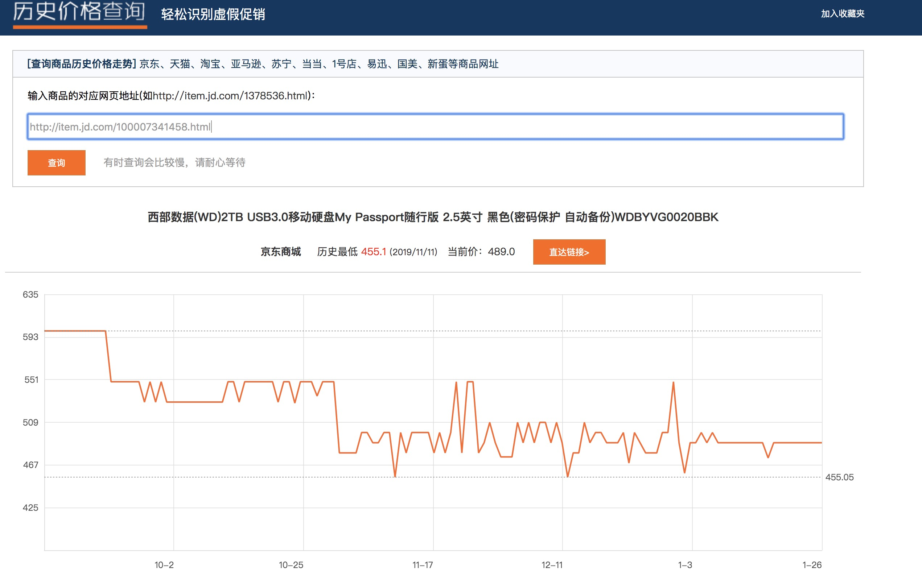Click the 10-2 date axis label

tap(164, 565)
